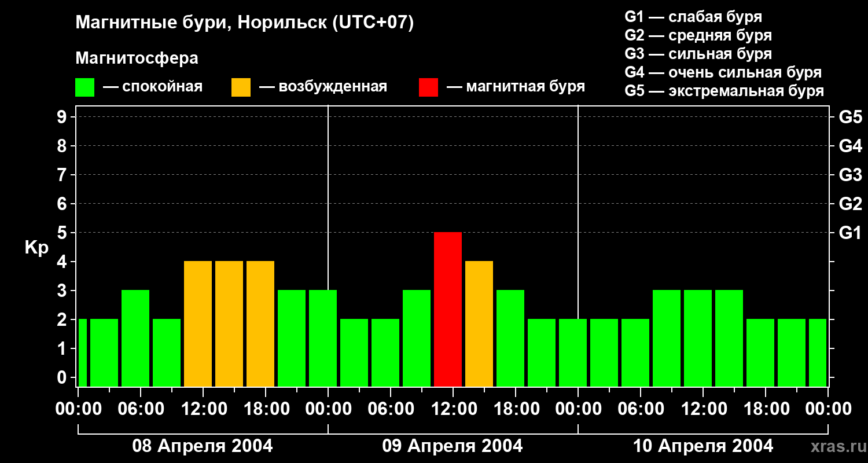
Task: Click the '— магнитная буря' legend label
Action: [516, 87]
